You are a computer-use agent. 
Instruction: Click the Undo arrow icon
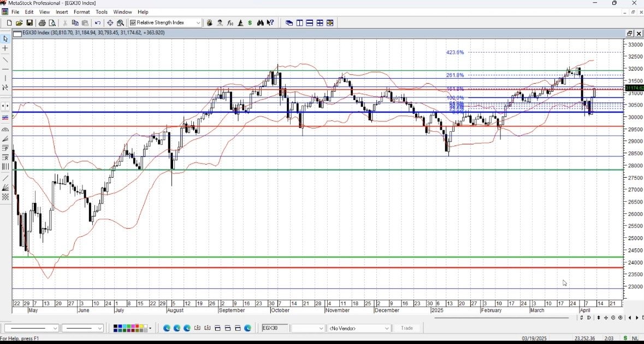pos(98,23)
